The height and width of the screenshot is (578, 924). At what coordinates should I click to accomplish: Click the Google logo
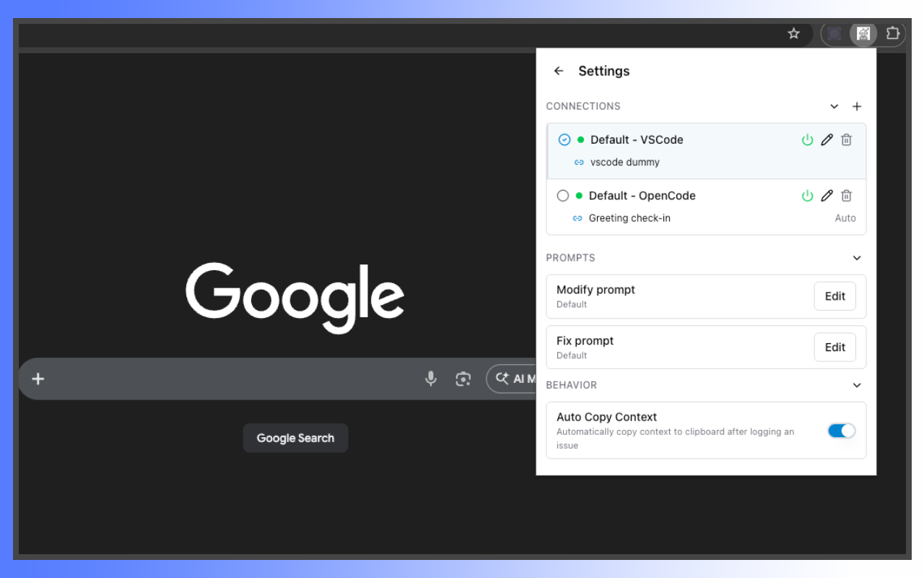click(295, 298)
